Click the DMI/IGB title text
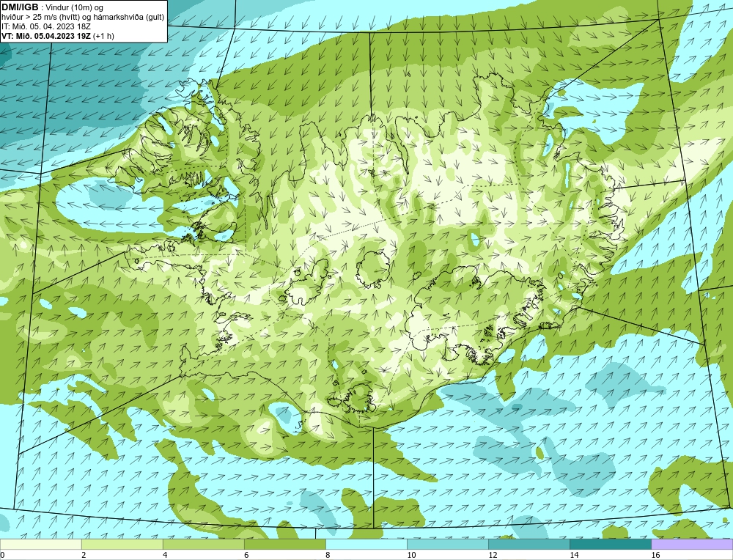Image resolution: width=733 pixels, height=560 pixels. coord(20,7)
